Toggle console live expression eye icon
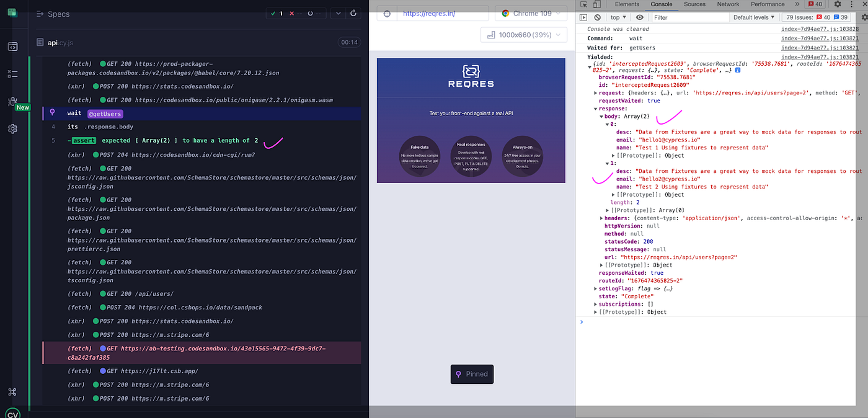This screenshot has height=418, width=868. [639, 17]
